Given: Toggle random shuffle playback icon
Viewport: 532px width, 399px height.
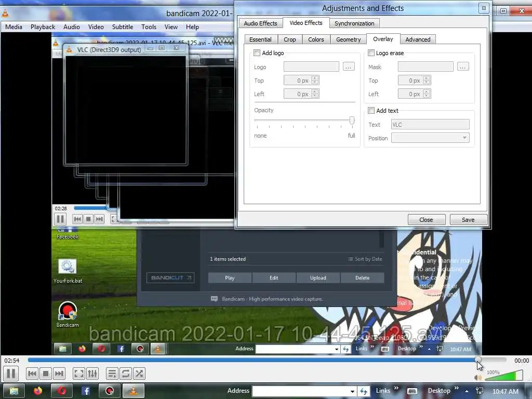Looking at the screenshot, I should (x=139, y=374).
